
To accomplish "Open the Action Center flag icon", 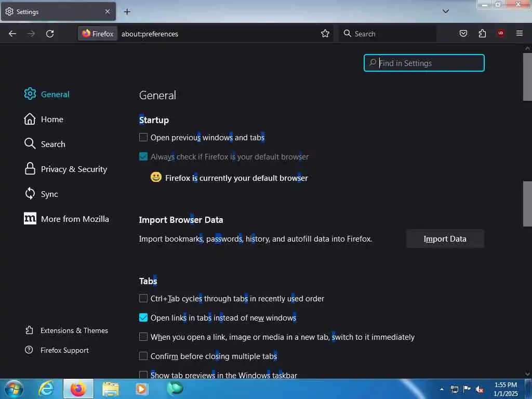I will click(467, 389).
